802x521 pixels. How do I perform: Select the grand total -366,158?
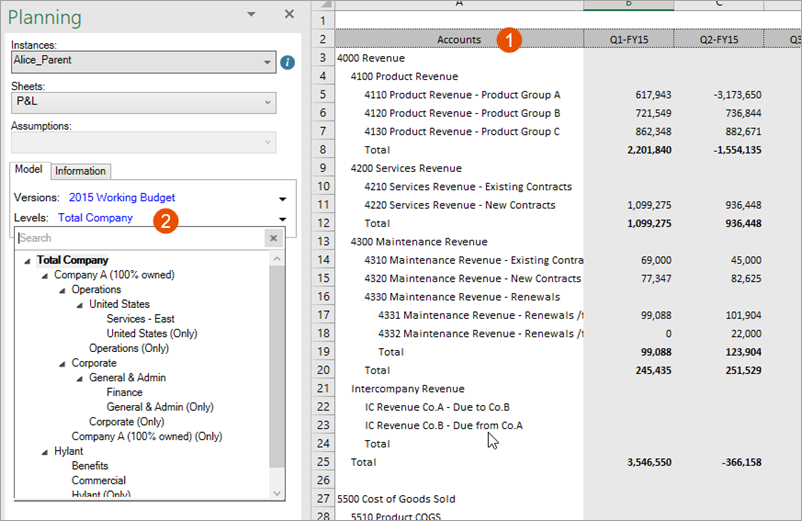719,462
